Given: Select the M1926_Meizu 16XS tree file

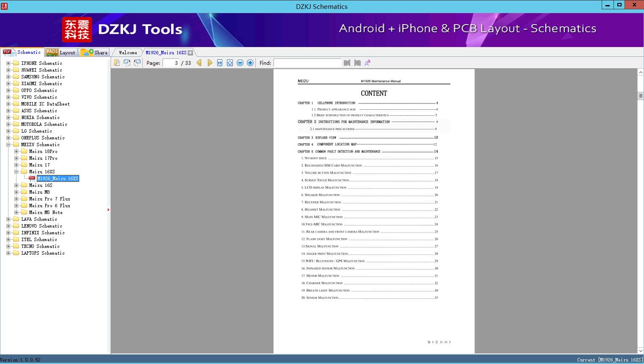Looking at the screenshot, I should pos(58,178).
